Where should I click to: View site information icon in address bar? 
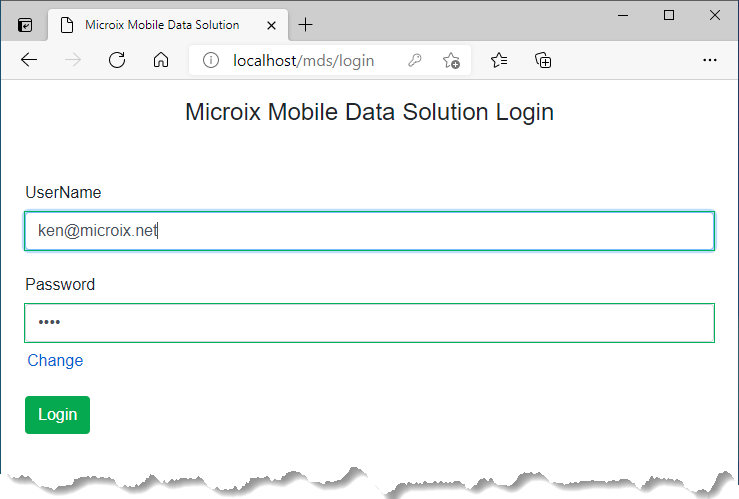211,60
